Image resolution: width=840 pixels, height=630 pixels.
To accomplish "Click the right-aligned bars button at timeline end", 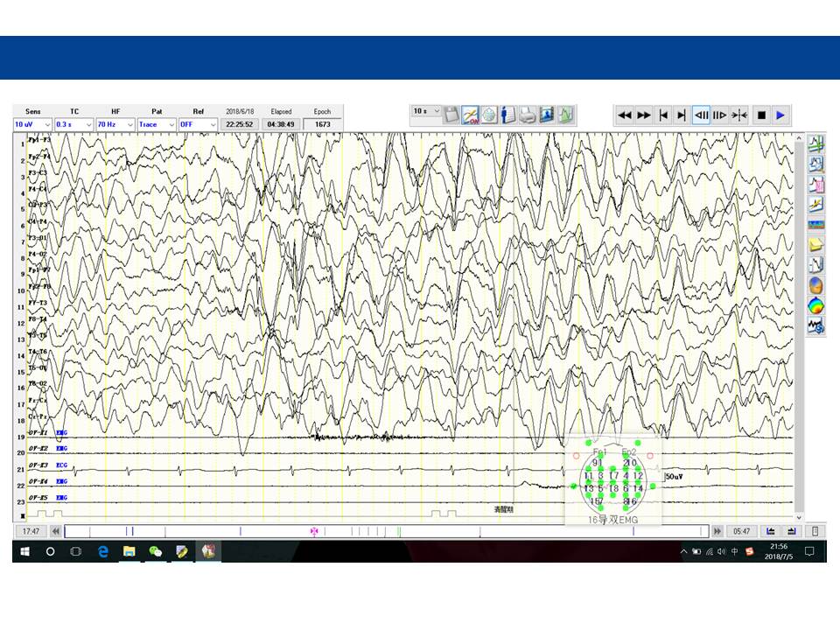I will pos(791,531).
